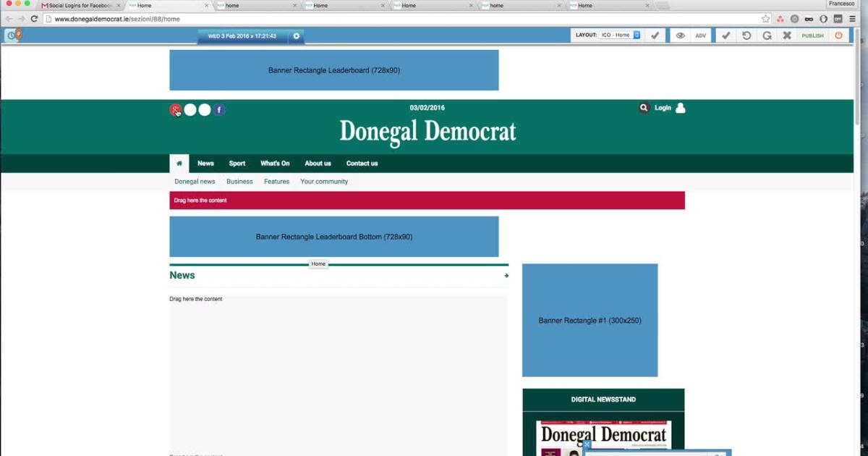Bookmark page with the star icon
Image resolution: width=868 pixels, height=456 pixels.
(765, 19)
